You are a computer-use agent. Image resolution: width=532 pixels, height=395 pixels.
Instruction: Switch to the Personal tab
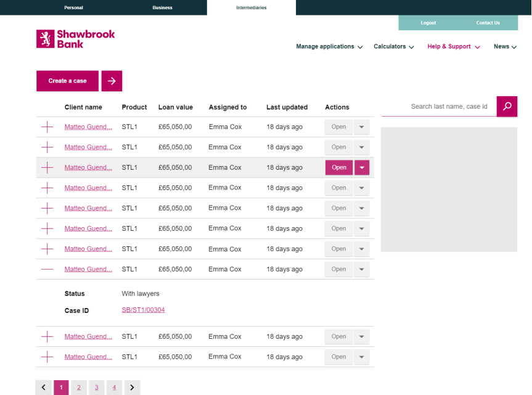pyautogui.click(x=73, y=7)
